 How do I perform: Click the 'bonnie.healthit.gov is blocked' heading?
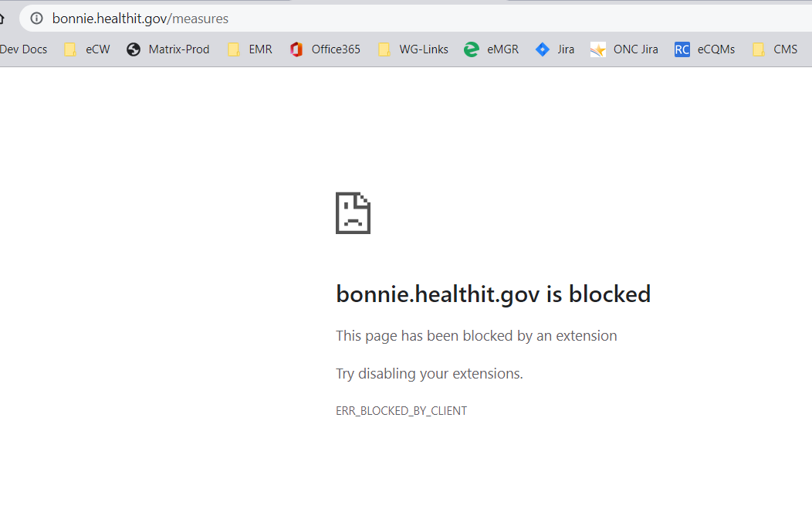pyautogui.click(x=493, y=294)
